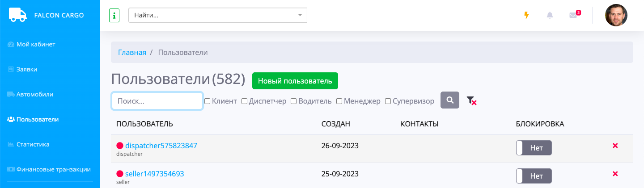Open the messages envelope icon
Viewport: 644px width, 188px height.
point(573,15)
